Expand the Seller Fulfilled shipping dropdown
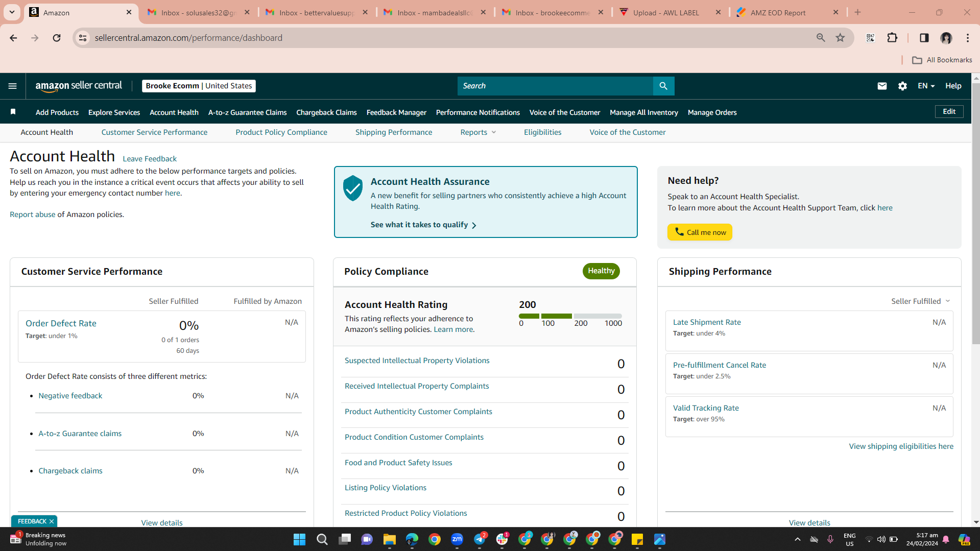This screenshot has width=980, height=551. point(921,301)
